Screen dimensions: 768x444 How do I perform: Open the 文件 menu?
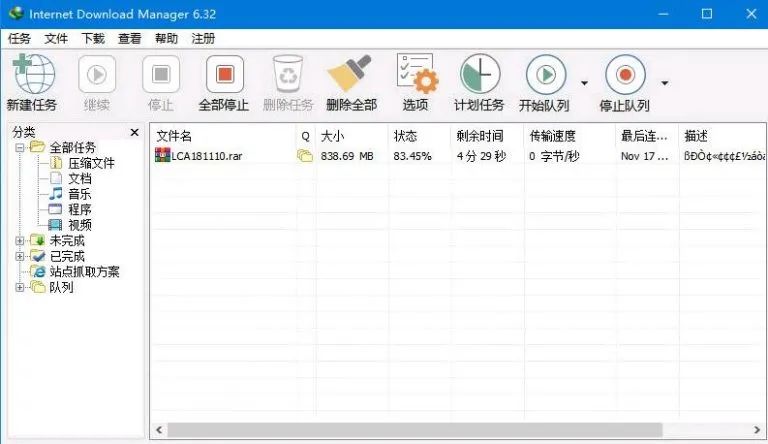click(56, 38)
